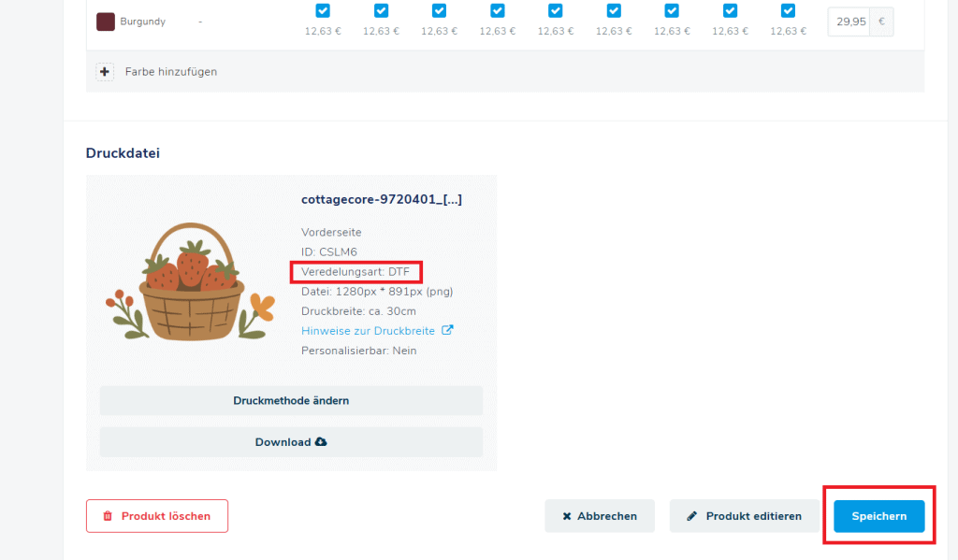Click Farbe hinzufügen to add a color
958x560 pixels.
point(171,71)
